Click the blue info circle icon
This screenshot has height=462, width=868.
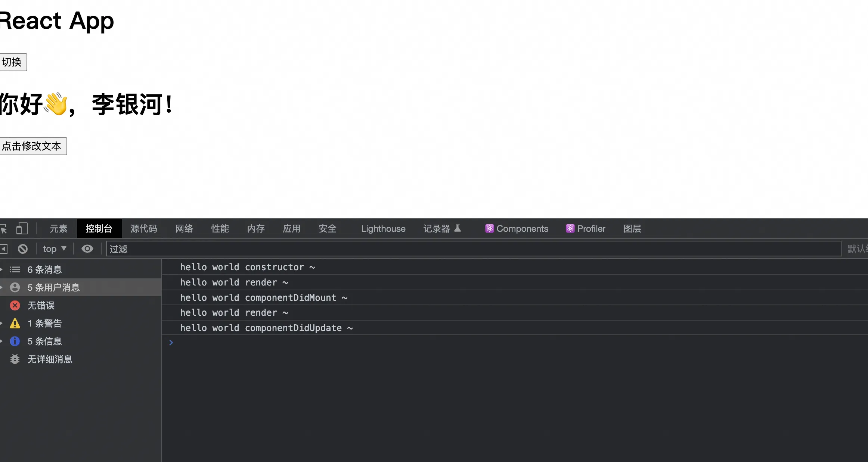click(x=15, y=341)
